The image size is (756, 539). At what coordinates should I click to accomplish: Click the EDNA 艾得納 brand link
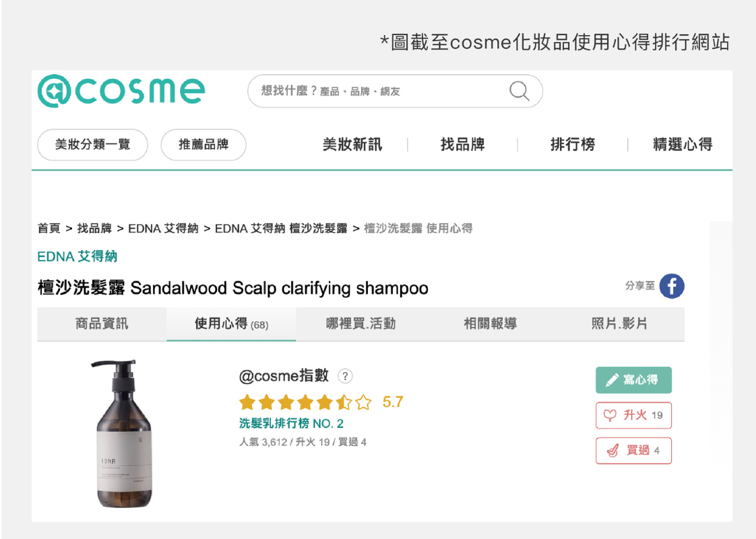coord(77,257)
